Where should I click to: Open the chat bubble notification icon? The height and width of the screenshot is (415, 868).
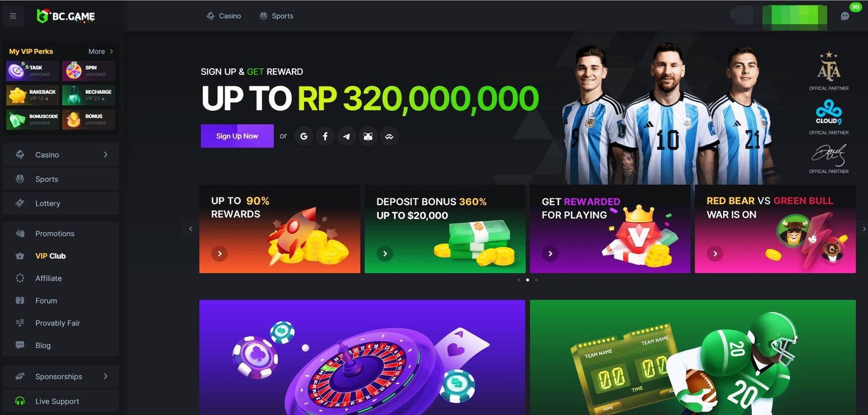coord(845,16)
